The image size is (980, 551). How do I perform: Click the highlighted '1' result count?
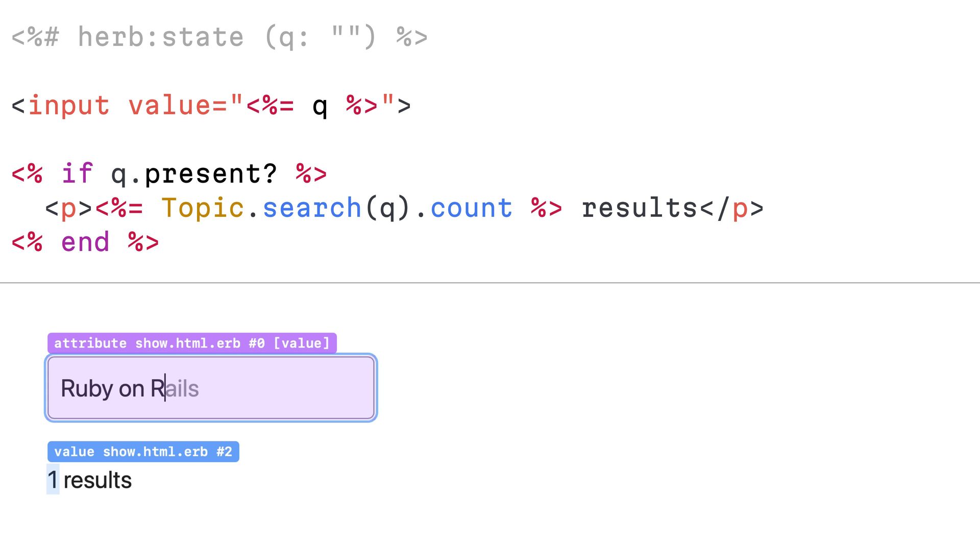(x=53, y=480)
